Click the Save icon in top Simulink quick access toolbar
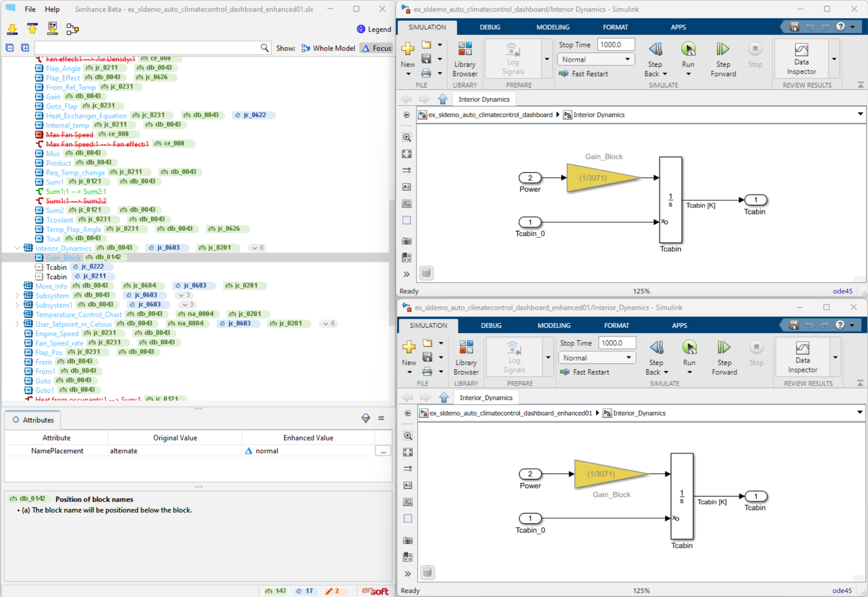Image resolution: width=868 pixels, height=597 pixels. point(794,27)
